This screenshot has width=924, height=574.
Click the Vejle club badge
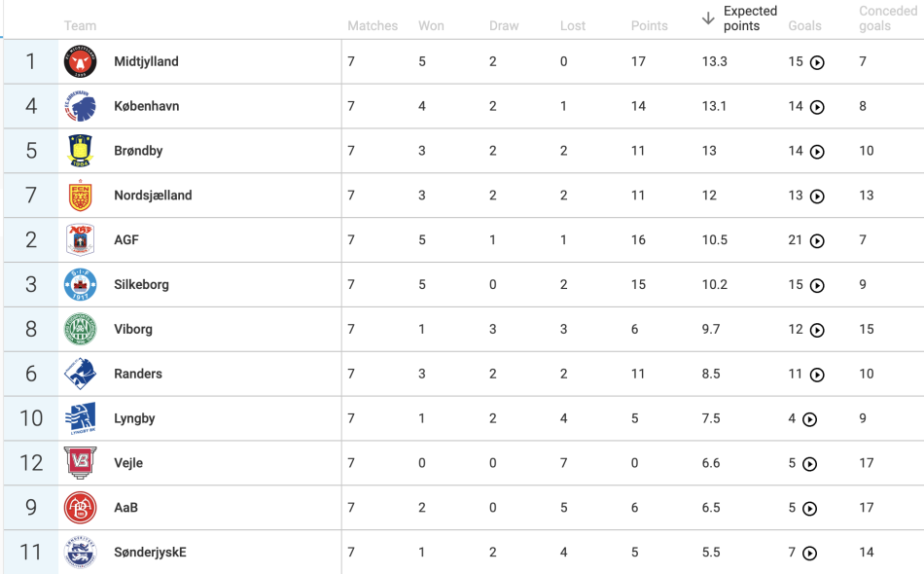pos(80,463)
